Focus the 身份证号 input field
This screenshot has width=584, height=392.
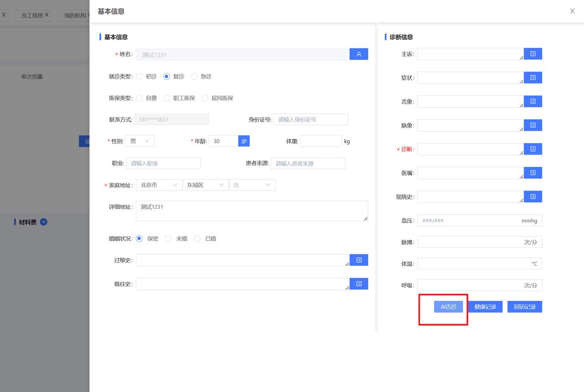point(311,119)
